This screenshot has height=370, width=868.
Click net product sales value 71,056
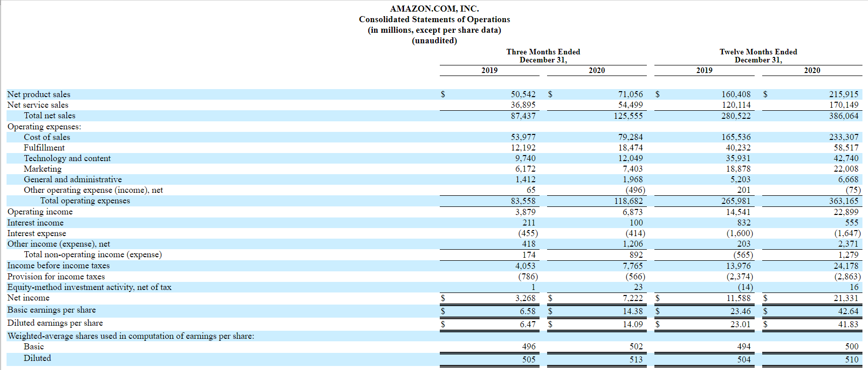pyautogui.click(x=630, y=94)
